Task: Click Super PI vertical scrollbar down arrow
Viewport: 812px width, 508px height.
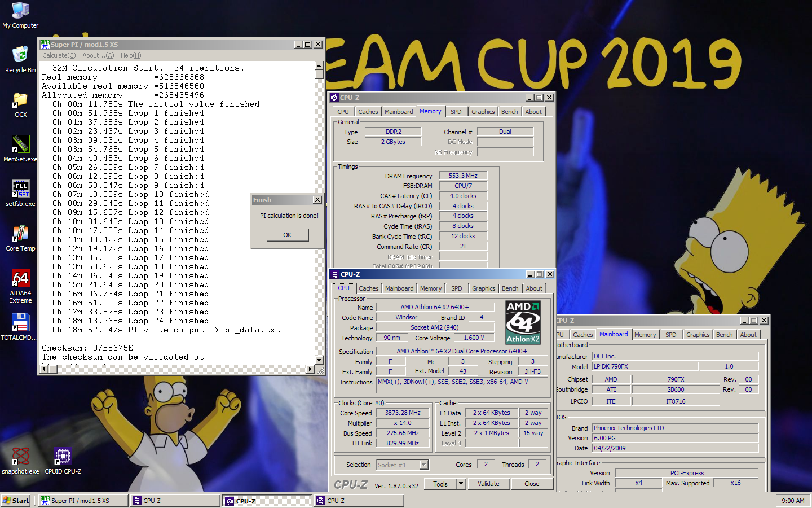Action: click(319, 360)
